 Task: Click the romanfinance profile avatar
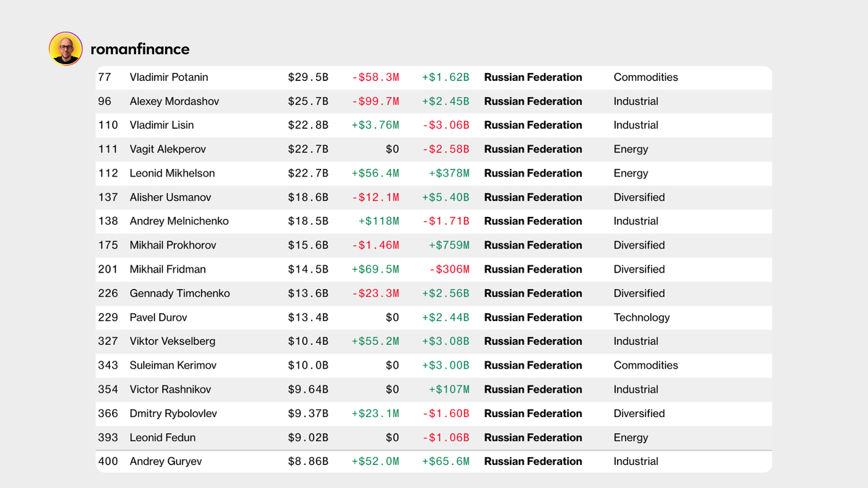point(66,48)
